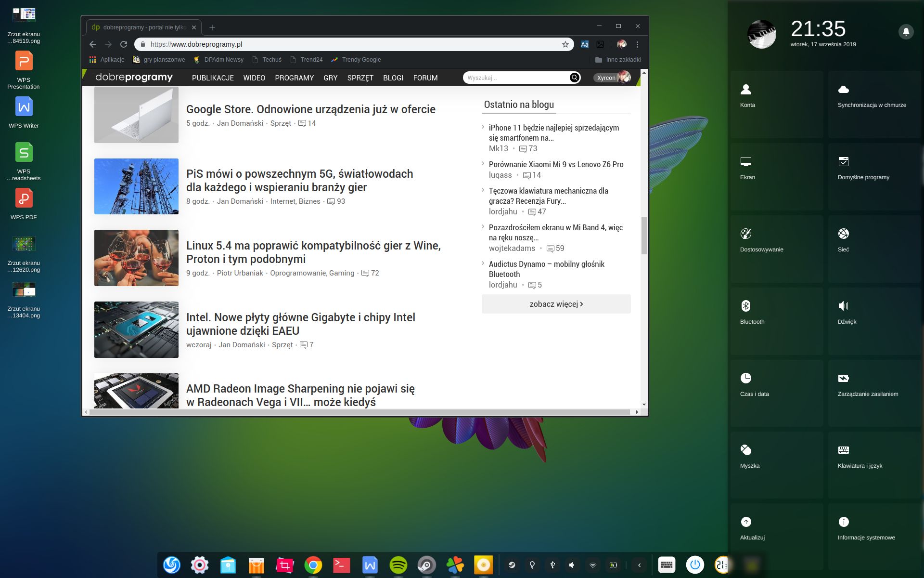Screen dimensions: 924x578
Task: Open the Chrome three-dot menu
Action: pos(637,44)
